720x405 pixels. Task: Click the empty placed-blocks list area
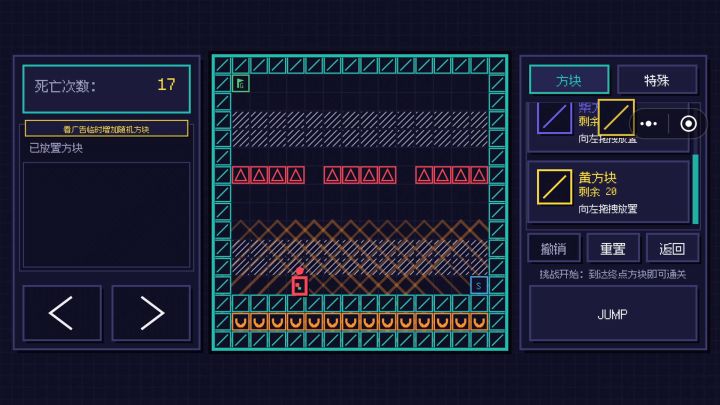point(107,215)
